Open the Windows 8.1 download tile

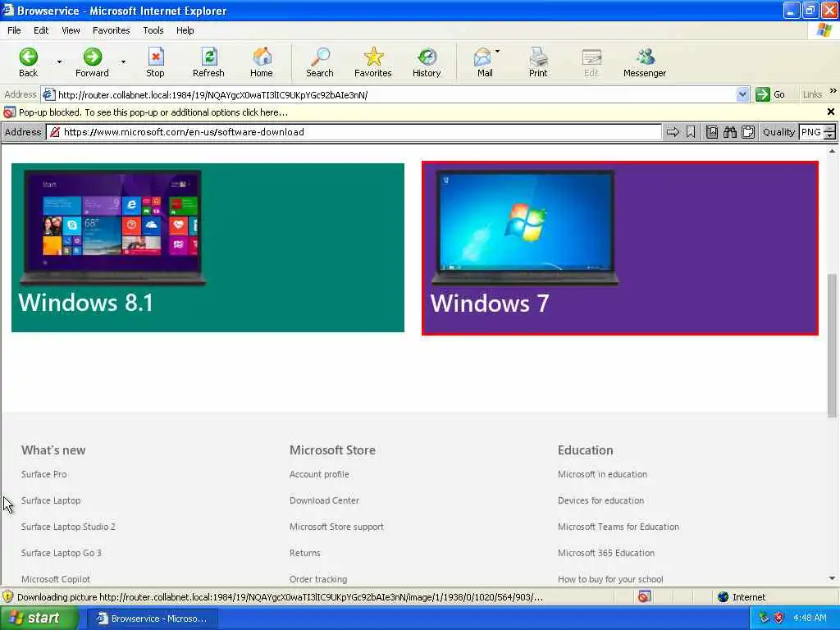208,248
